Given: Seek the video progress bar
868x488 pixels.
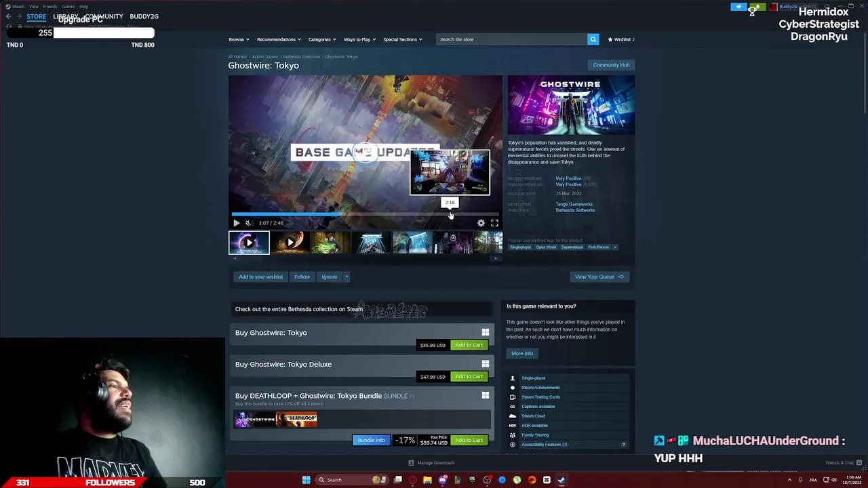Looking at the screenshot, I should click(x=366, y=214).
